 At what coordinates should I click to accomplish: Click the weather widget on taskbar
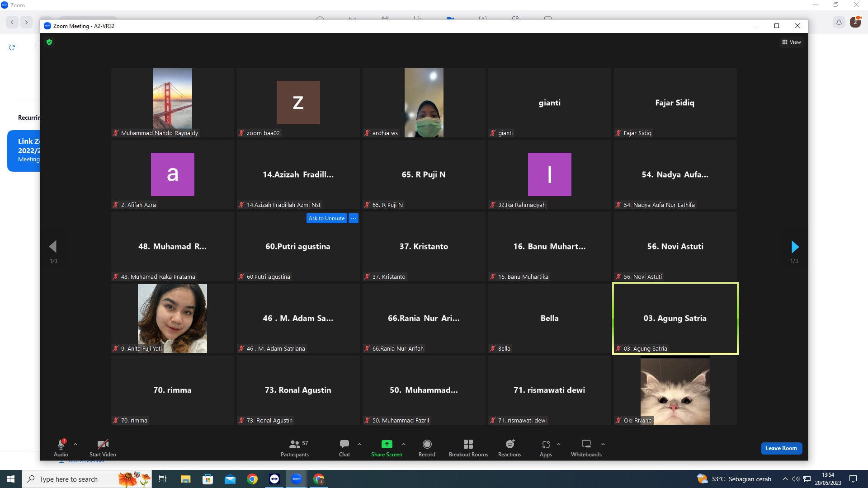click(734, 479)
